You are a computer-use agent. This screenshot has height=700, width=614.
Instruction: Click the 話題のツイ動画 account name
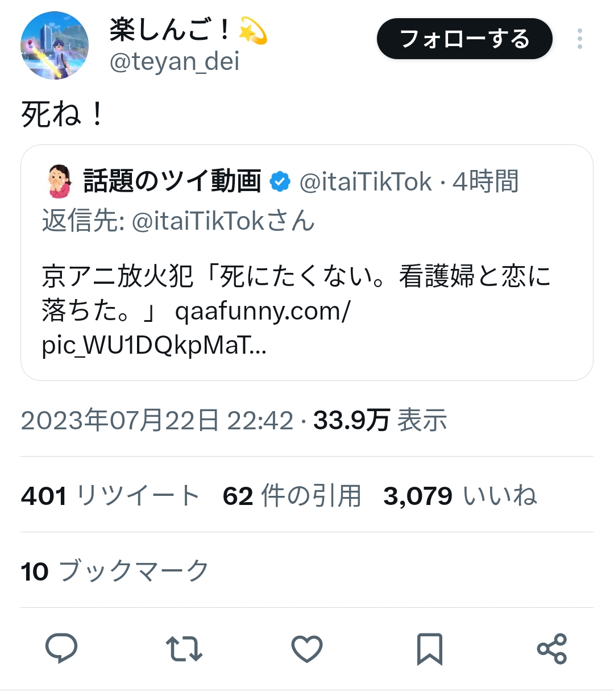(x=172, y=181)
